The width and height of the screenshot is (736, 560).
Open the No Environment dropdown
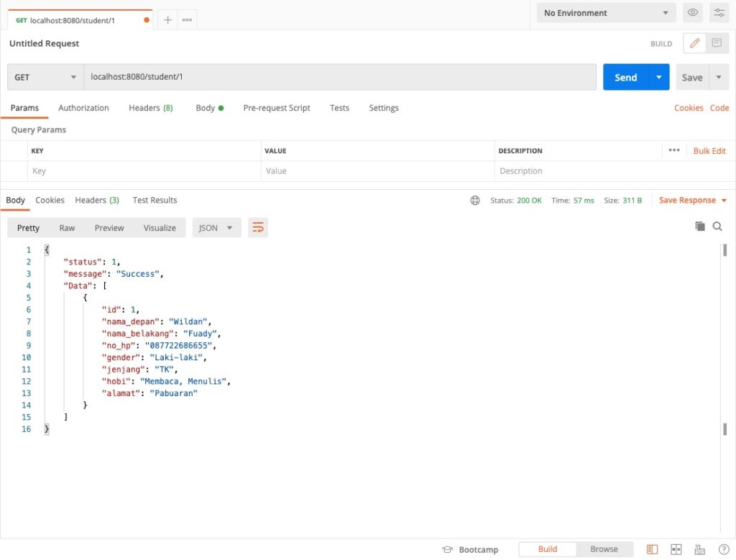(606, 13)
